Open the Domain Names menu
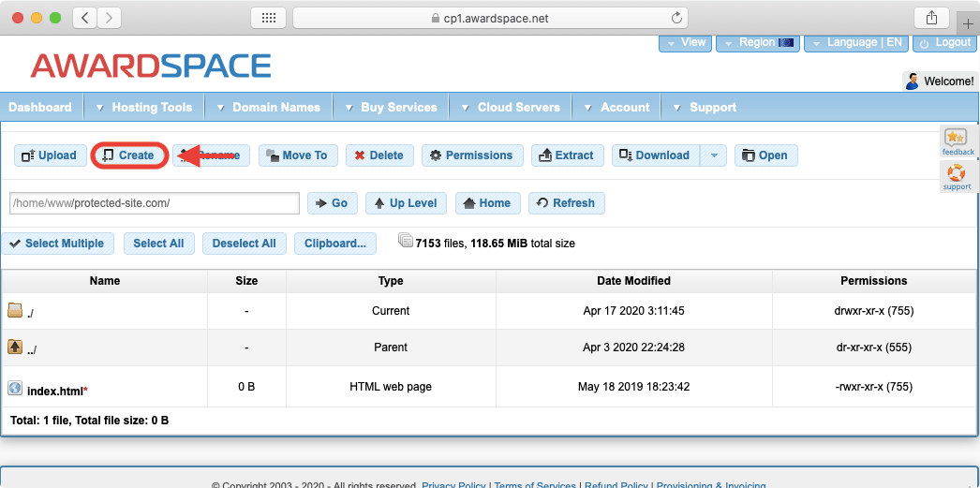This screenshot has width=980, height=488. pos(268,108)
